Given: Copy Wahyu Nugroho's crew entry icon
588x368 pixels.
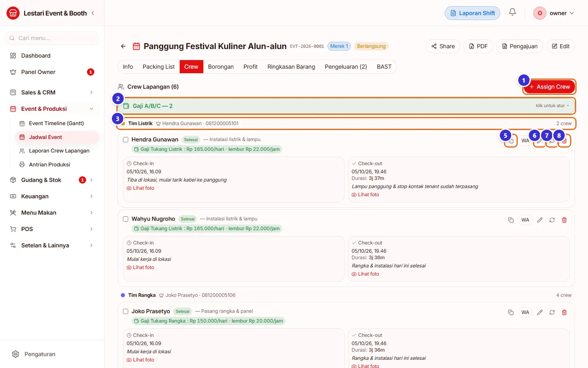Looking at the screenshot, I should [511, 220].
